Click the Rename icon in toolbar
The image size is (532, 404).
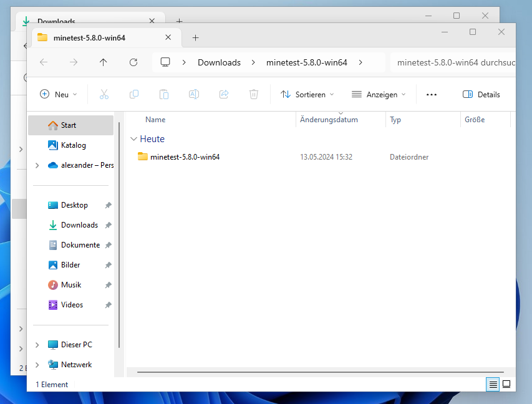point(194,94)
